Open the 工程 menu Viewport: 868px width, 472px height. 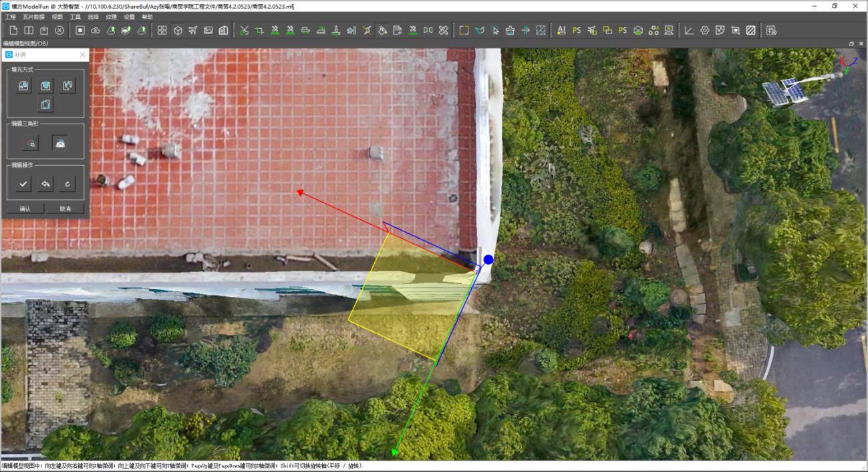10,17
